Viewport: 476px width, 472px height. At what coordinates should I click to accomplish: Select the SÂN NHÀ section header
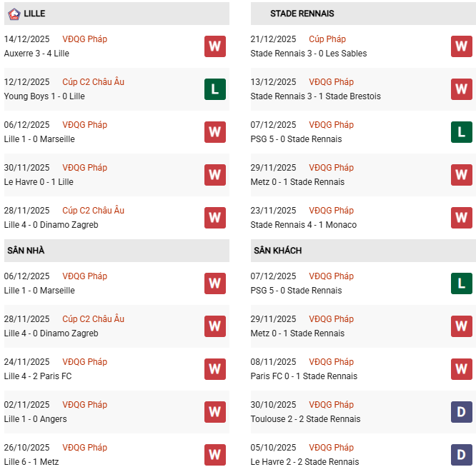26,251
